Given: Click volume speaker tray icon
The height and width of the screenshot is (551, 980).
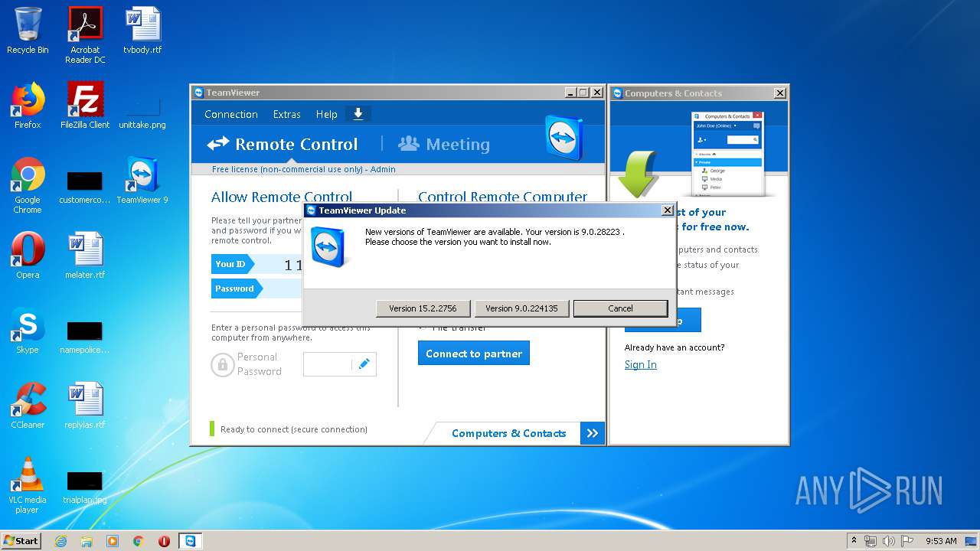Looking at the screenshot, I should tap(888, 541).
